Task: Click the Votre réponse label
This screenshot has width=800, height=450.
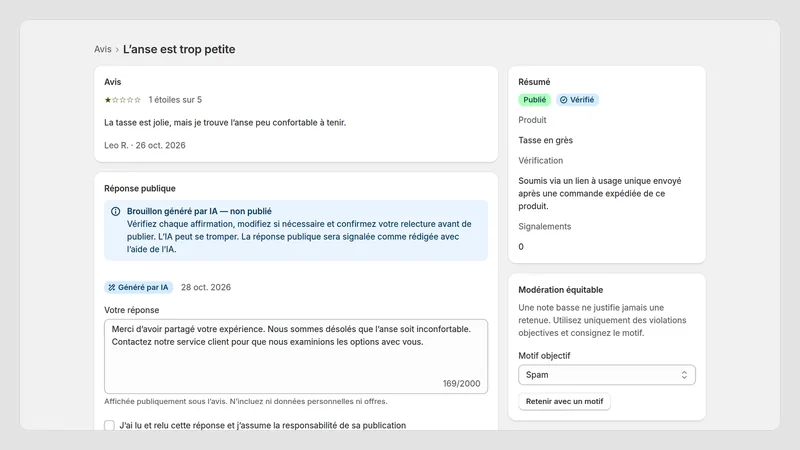Action: 132,310
